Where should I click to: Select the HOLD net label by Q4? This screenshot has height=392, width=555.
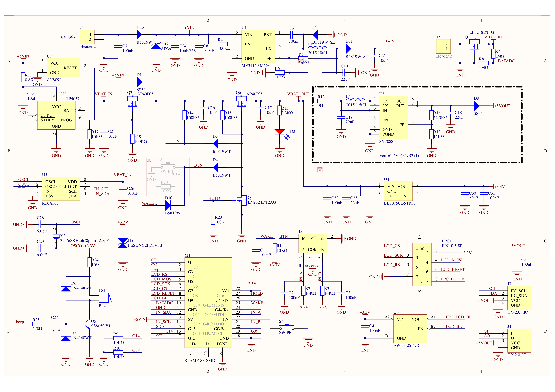coord(214,198)
